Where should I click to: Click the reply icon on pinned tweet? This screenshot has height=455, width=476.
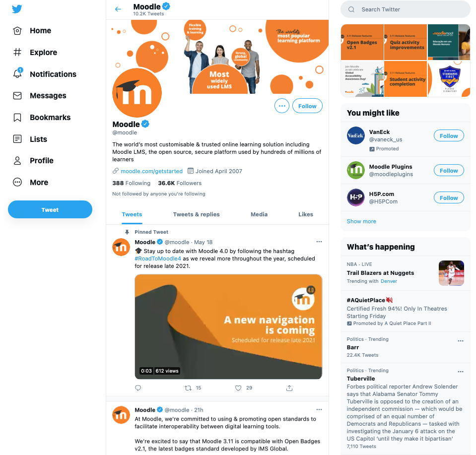138,388
